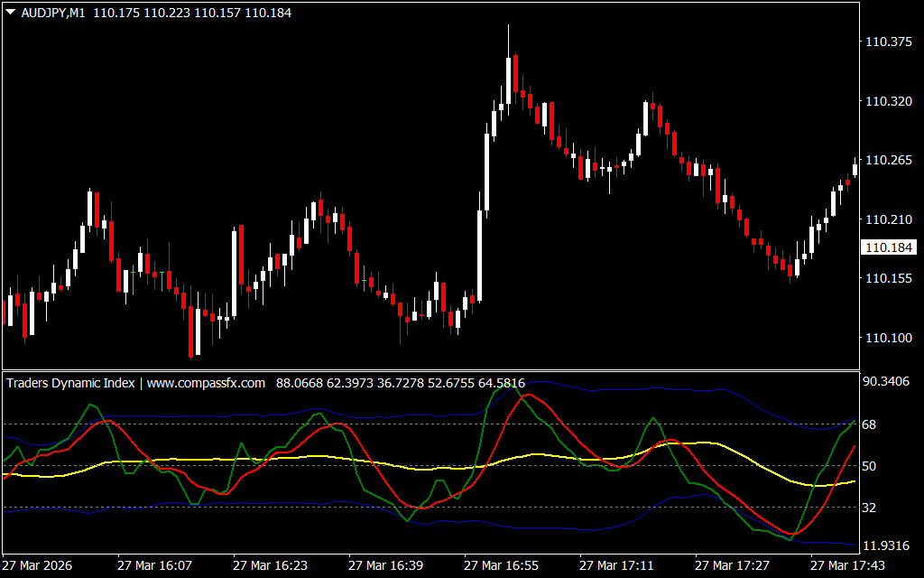Click the 27 Mar 17:11 time label
Image resolution: width=924 pixels, height=578 pixels.
tap(616, 565)
